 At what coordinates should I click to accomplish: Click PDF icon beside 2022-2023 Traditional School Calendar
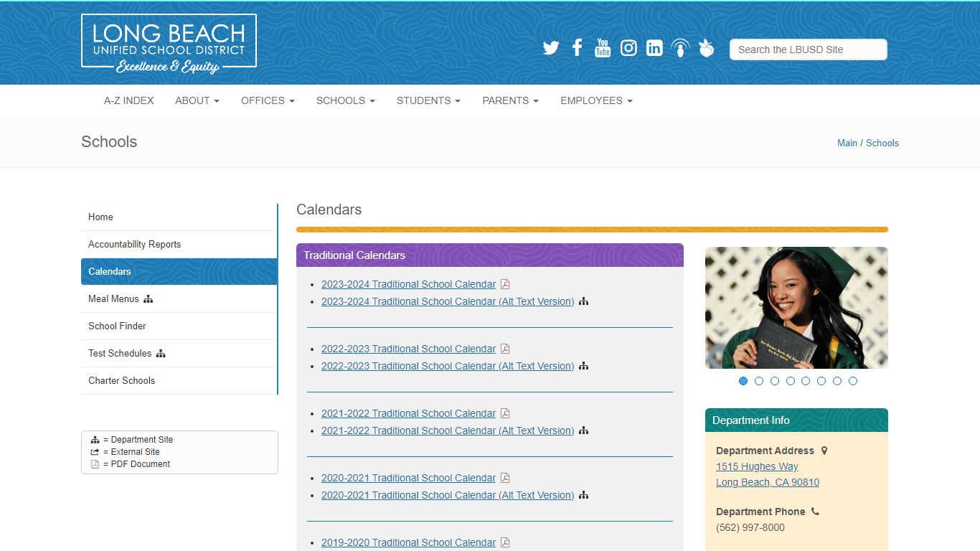point(505,349)
